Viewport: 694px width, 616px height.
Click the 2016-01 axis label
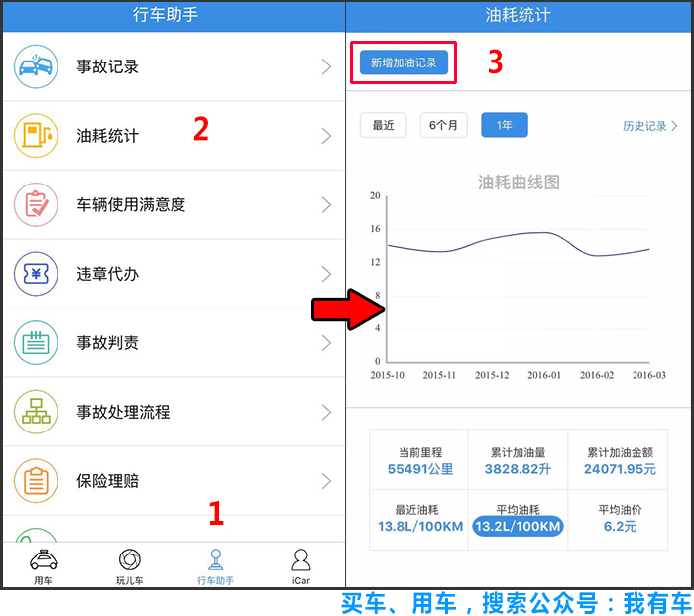[544, 375]
